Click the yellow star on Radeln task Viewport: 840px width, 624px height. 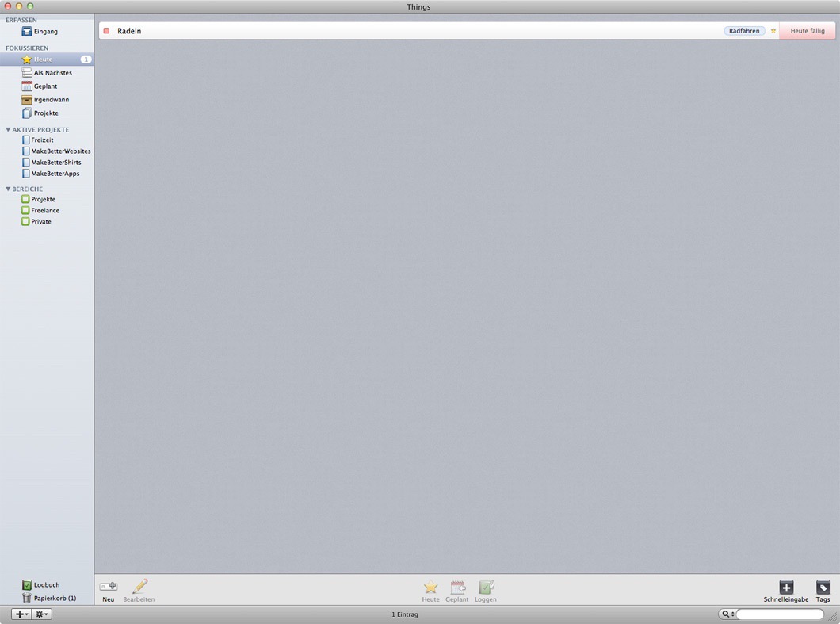tap(773, 31)
